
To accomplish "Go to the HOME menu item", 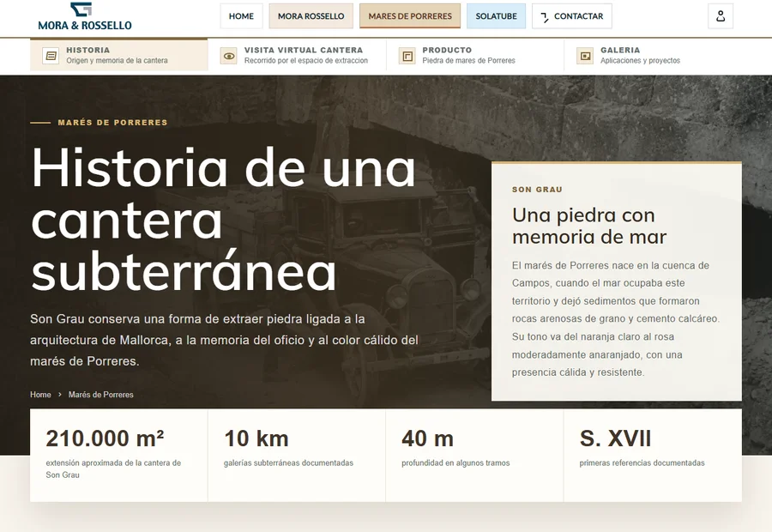I will [x=241, y=16].
